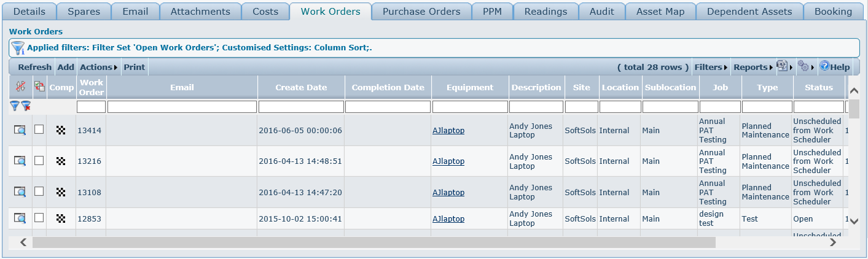Click completion flag icon for work order 13216
Viewport: 868px width, 259px height.
click(x=61, y=161)
